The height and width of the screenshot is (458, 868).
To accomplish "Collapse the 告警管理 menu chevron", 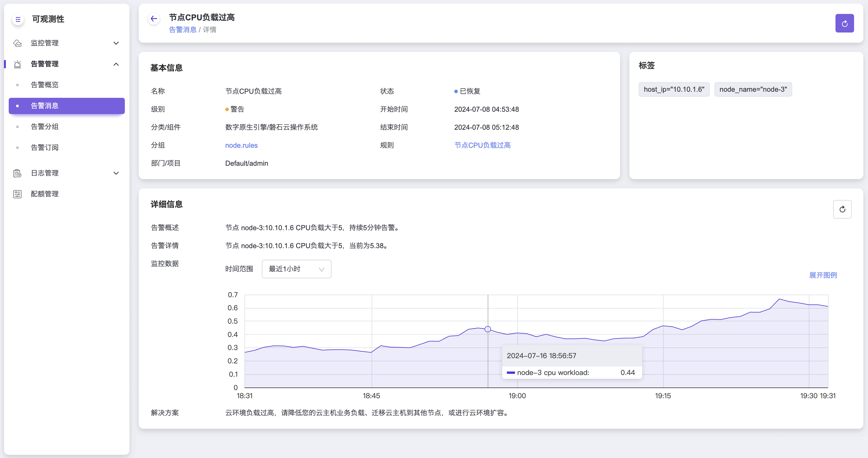I will pos(116,64).
